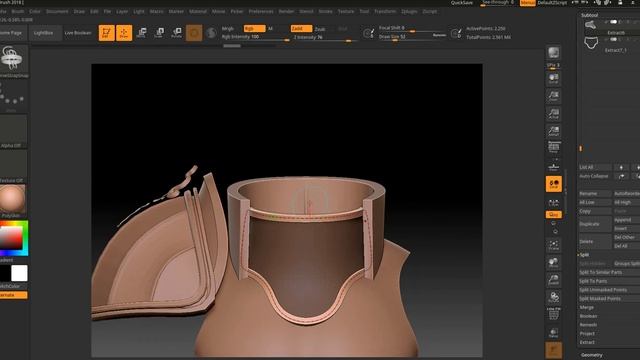The height and width of the screenshot is (360, 640).
Task: Click the Zoom document icon
Action: tap(553, 96)
